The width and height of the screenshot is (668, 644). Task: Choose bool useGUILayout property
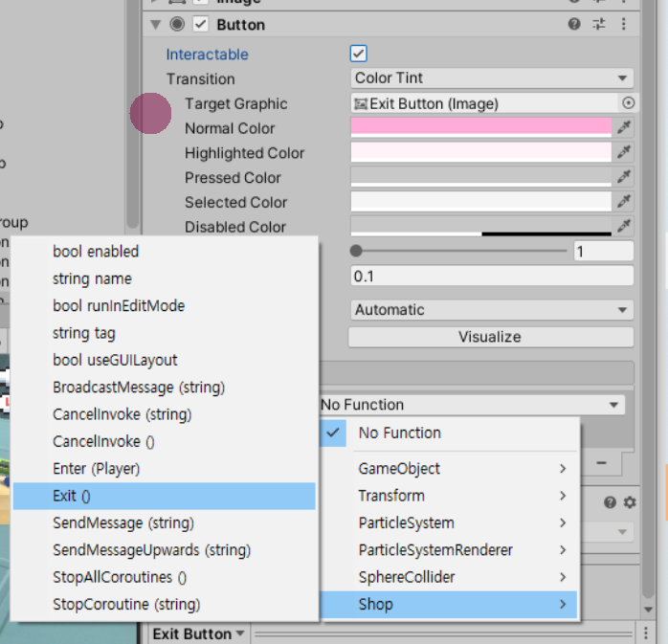[x=164, y=360]
